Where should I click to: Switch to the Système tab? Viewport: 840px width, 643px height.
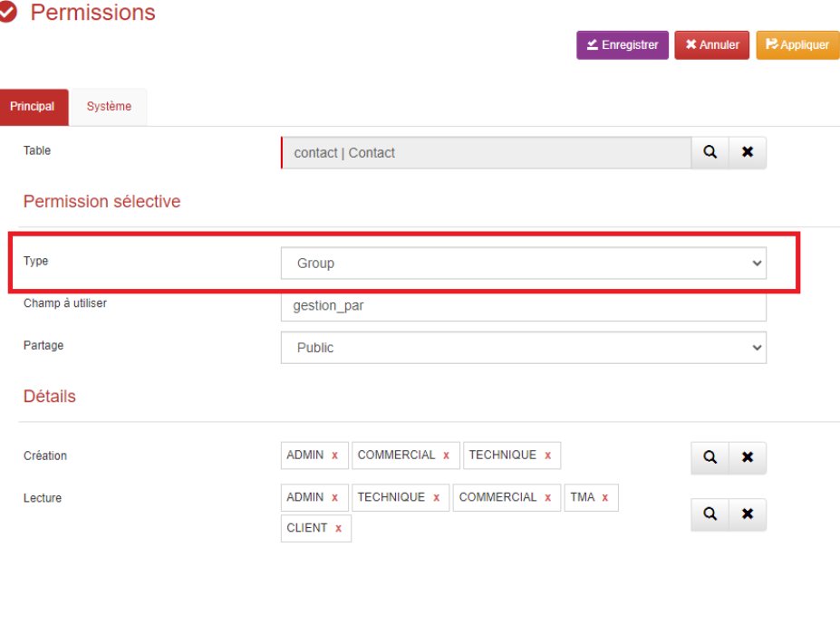109,107
